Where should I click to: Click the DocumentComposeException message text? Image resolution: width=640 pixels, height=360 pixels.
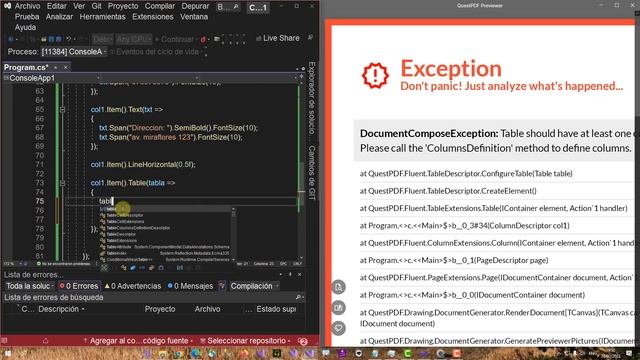(496, 141)
